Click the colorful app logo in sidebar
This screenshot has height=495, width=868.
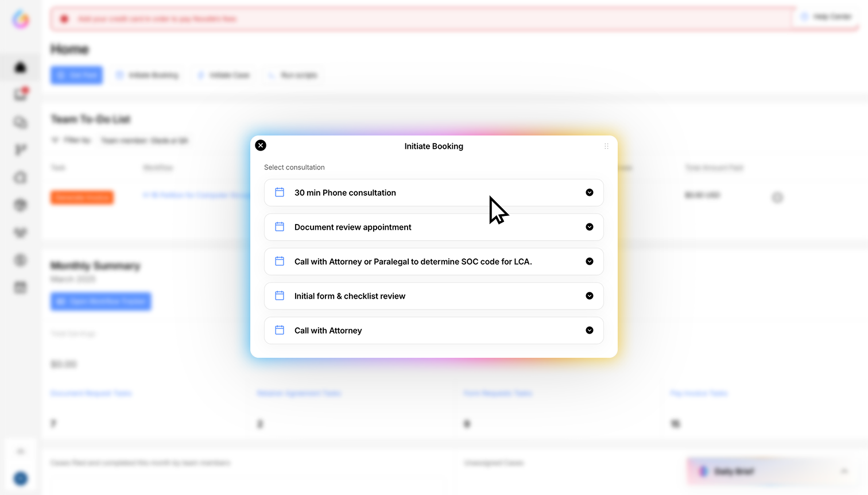(x=21, y=20)
